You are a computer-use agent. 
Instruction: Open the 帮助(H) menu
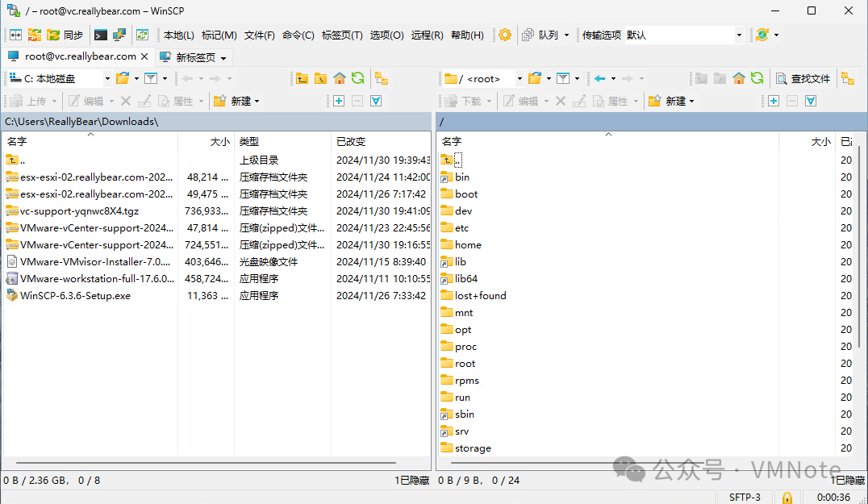coord(467,35)
